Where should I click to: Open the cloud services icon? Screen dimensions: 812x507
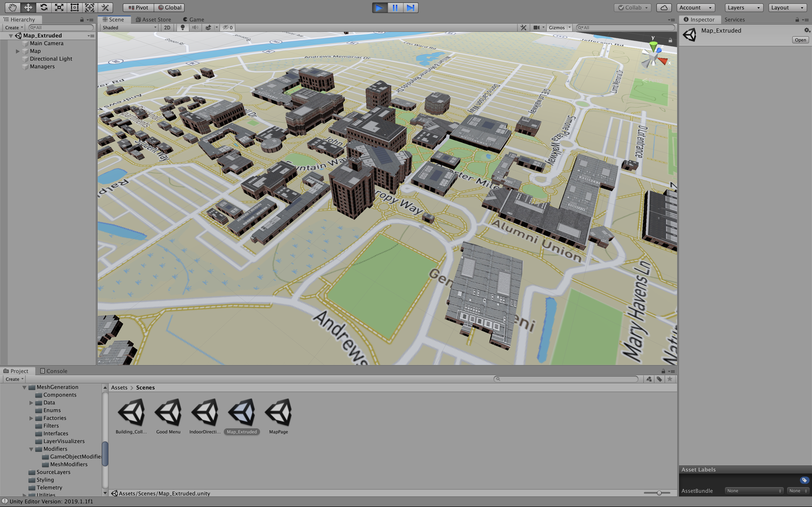(x=664, y=7)
